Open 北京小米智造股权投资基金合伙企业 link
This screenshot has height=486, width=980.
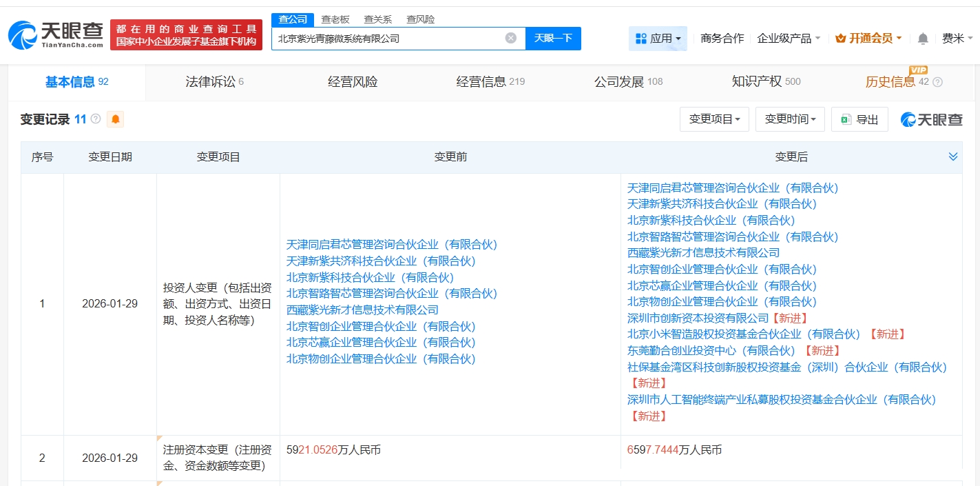click(x=744, y=334)
